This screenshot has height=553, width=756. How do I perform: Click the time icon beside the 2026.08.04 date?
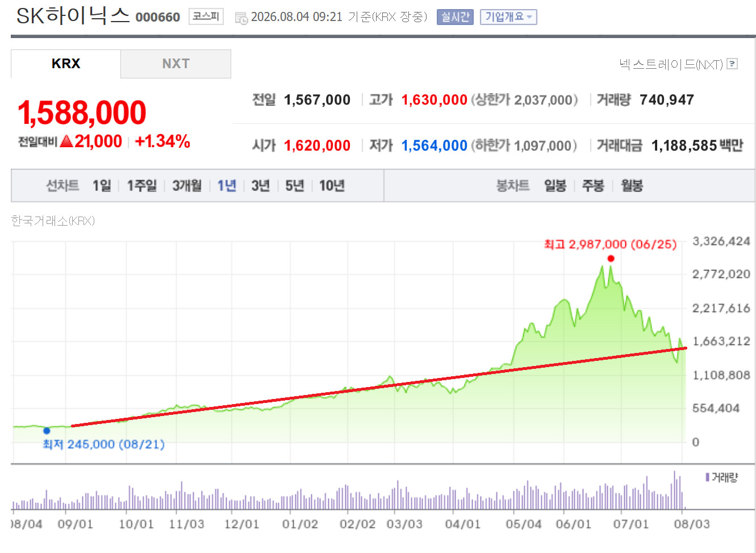coord(241,18)
